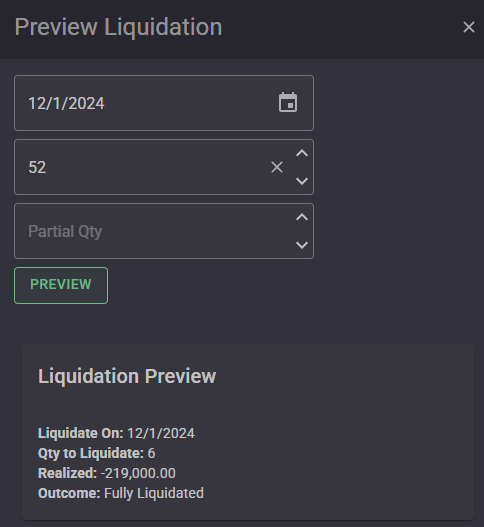Click the Outcome label
484x527 pixels.
tap(69, 493)
